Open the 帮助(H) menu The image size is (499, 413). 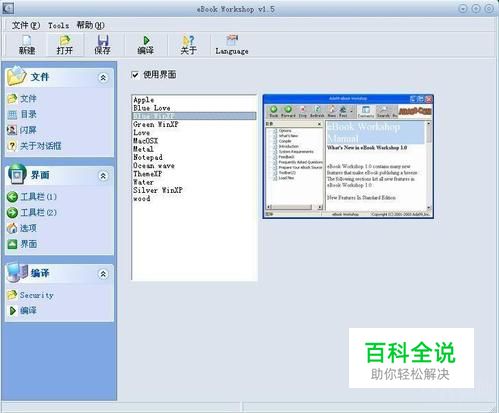pyautogui.click(x=90, y=25)
